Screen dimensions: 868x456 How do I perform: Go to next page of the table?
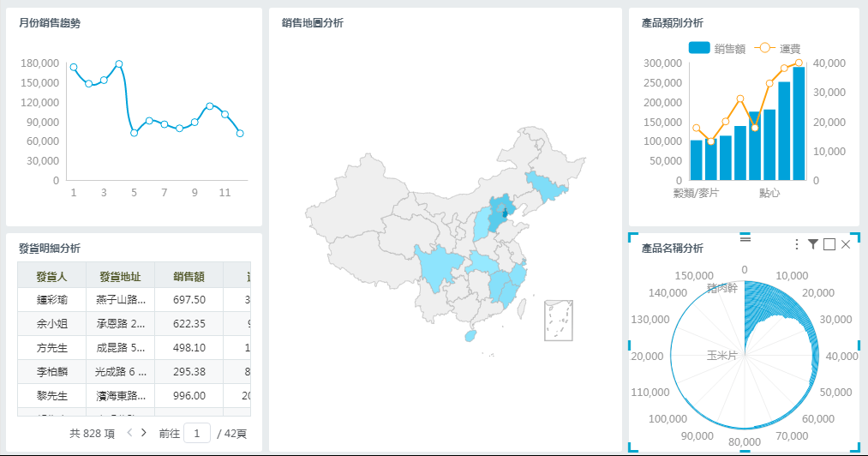144,433
